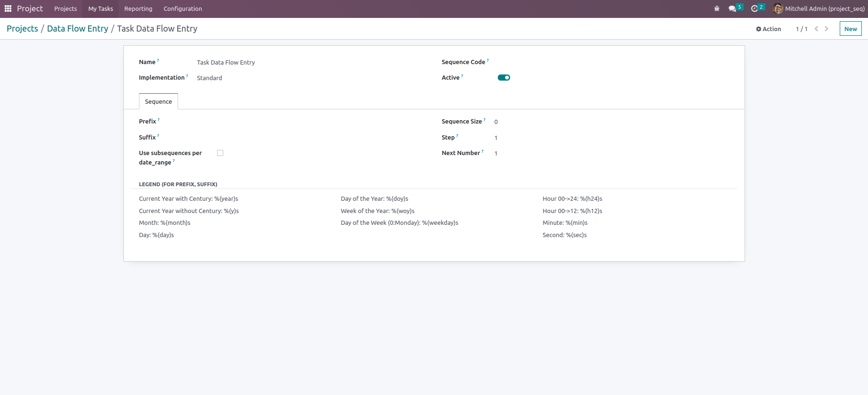Click the 1 / 1 pager counter
Viewport: 868px width, 395px height.
pyautogui.click(x=802, y=29)
